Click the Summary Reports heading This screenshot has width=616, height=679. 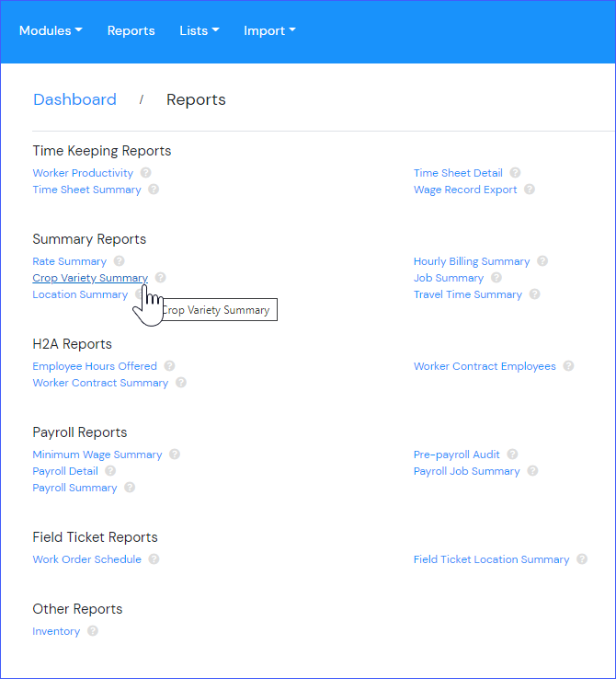pyautogui.click(x=89, y=239)
